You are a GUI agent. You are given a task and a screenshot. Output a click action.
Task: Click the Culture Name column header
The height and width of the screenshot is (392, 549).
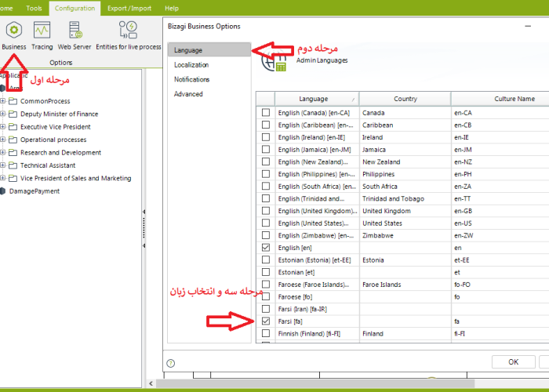pyautogui.click(x=500, y=99)
